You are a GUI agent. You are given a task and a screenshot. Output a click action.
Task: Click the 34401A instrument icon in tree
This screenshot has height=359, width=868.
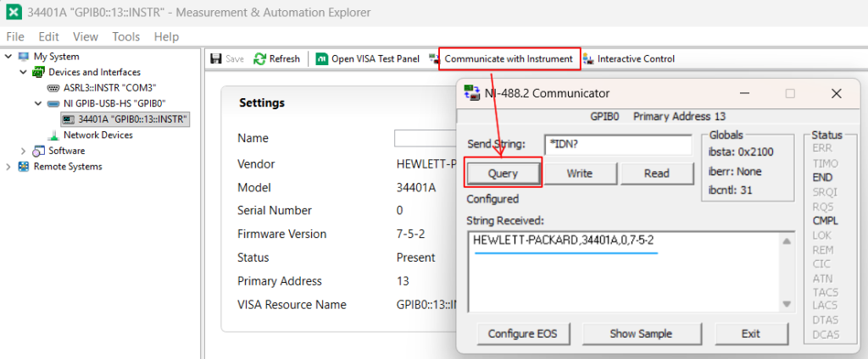pyautogui.click(x=69, y=119)
